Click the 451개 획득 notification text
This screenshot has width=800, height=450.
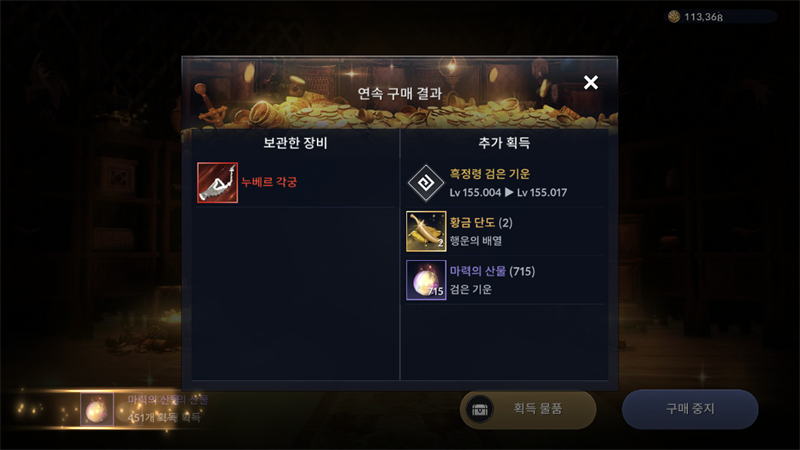[164, 418]
